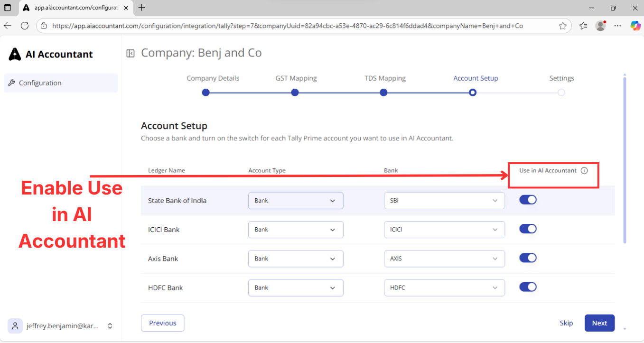Click the Configuration wrench icon
The height and width of the screenshot is (343, 644).
[12, 83]
